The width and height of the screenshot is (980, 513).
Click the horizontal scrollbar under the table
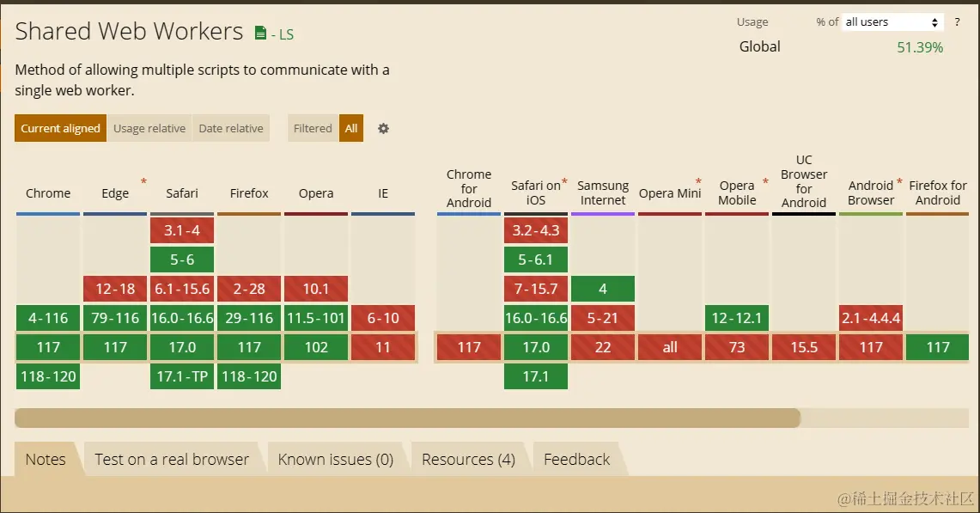pyautogui.click(x=407, y=418)
